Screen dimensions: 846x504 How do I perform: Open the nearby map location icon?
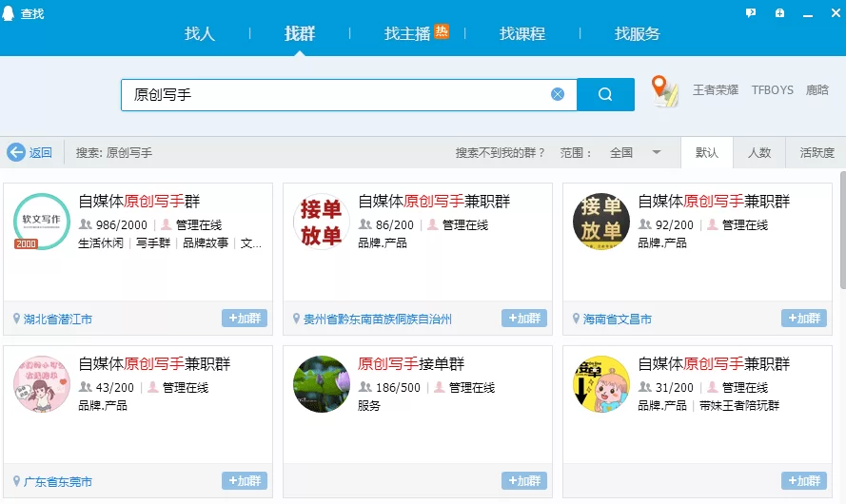click(x=664, y=90)
